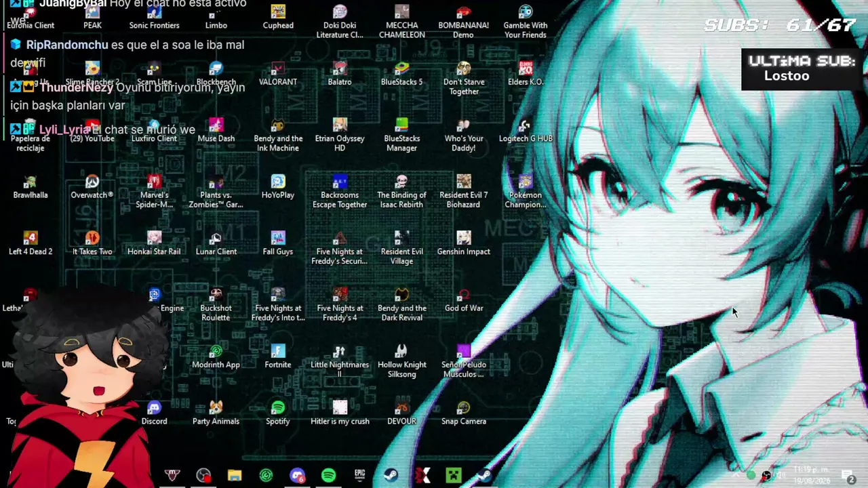Select the Brawlhalla desktop icon
The width and height of the screenshot is (868, 488).
31,186
